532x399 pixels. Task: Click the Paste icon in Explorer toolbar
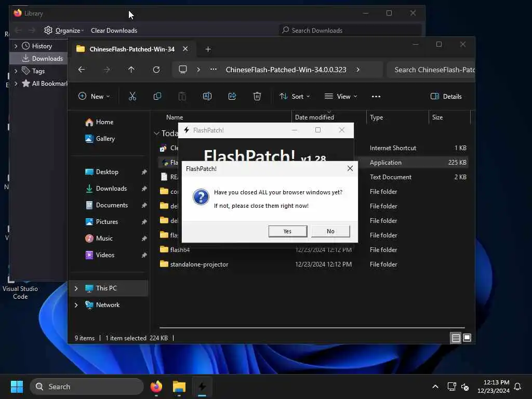pos(182,96)
